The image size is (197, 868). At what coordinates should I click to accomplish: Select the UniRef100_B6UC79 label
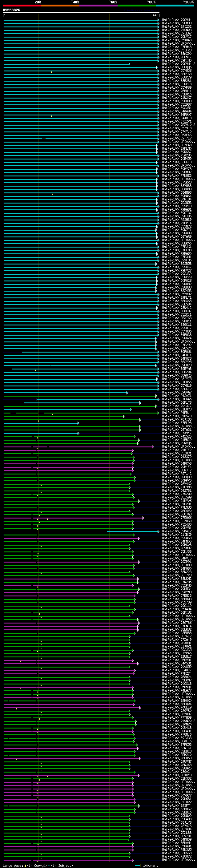(177, 78)
